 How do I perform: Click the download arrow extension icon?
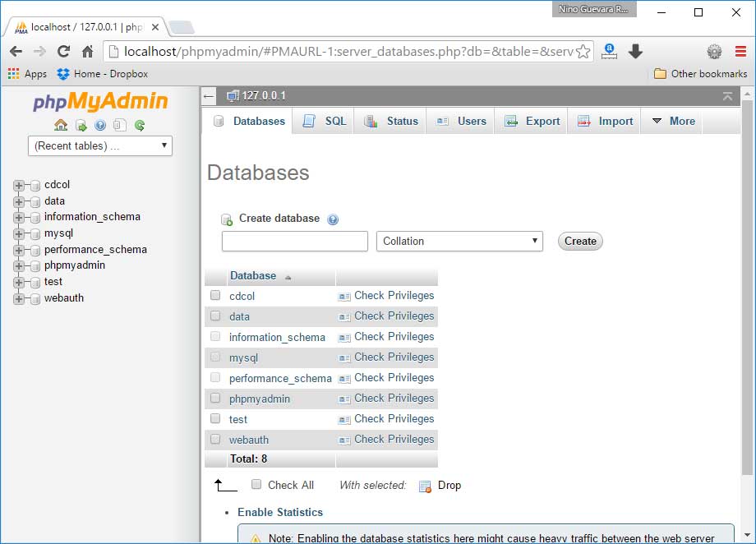[635, 51]
